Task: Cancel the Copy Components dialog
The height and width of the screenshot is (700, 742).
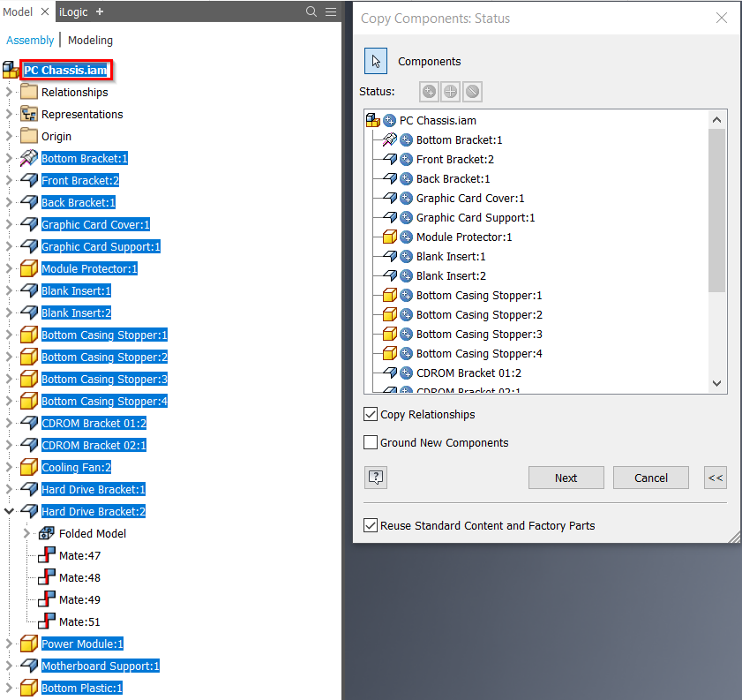Action: pos(650,477)
